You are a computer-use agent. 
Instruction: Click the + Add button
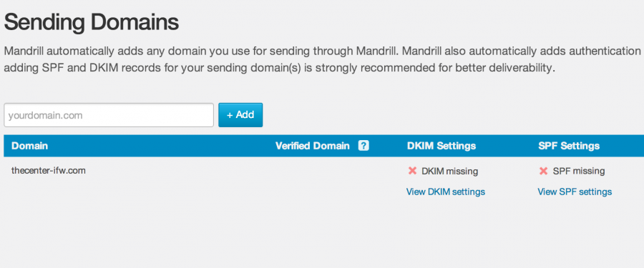click(240, 115)
